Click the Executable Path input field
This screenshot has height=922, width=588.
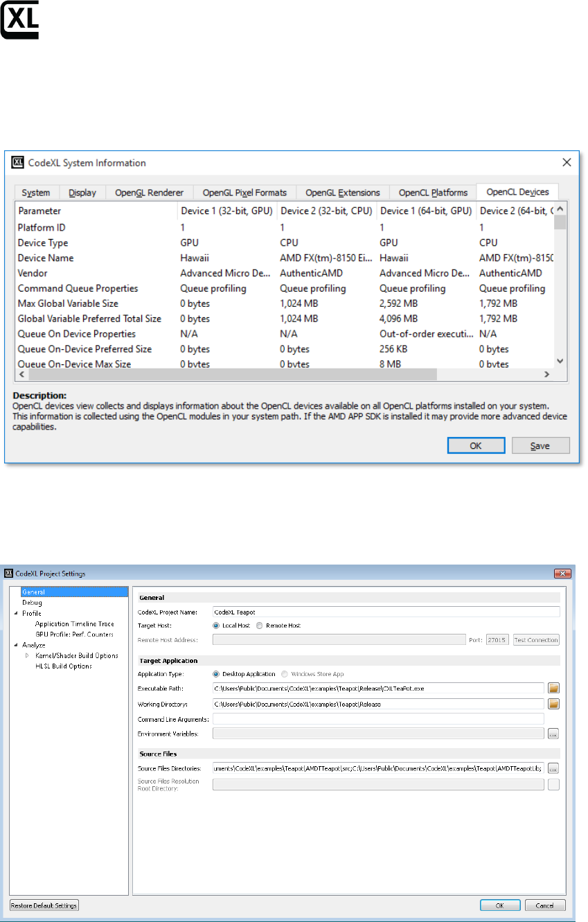378,688
